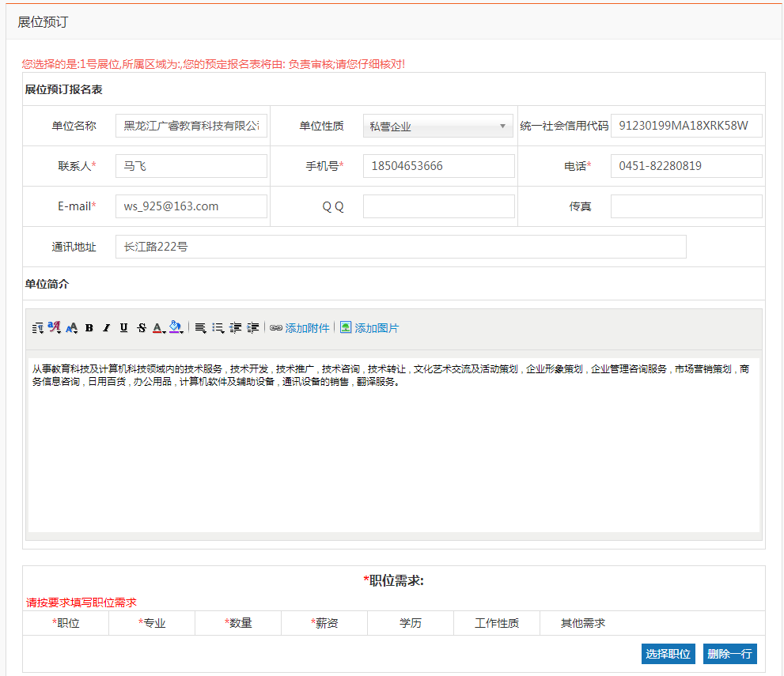Click the empty QQ input field

438,206
